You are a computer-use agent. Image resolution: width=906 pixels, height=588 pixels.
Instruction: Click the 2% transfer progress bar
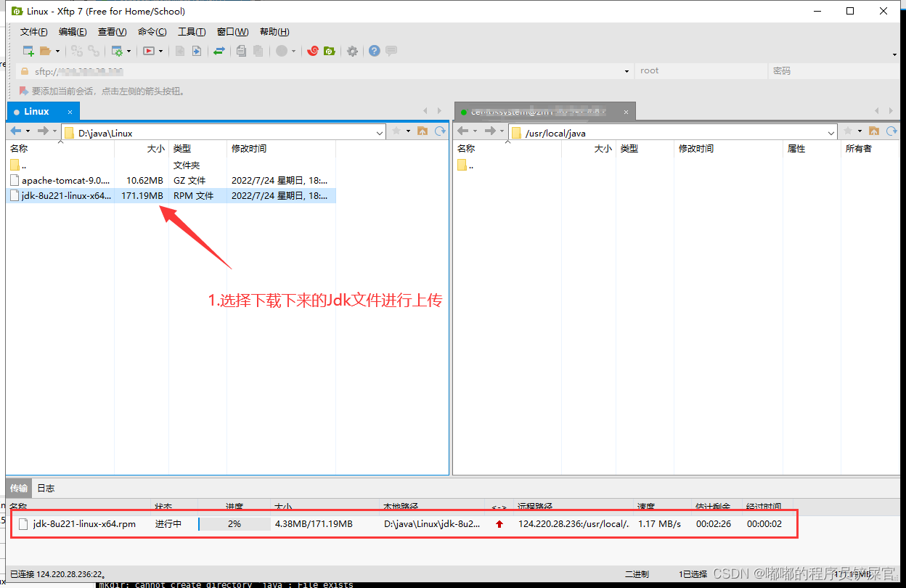click(x=234, y=524)
